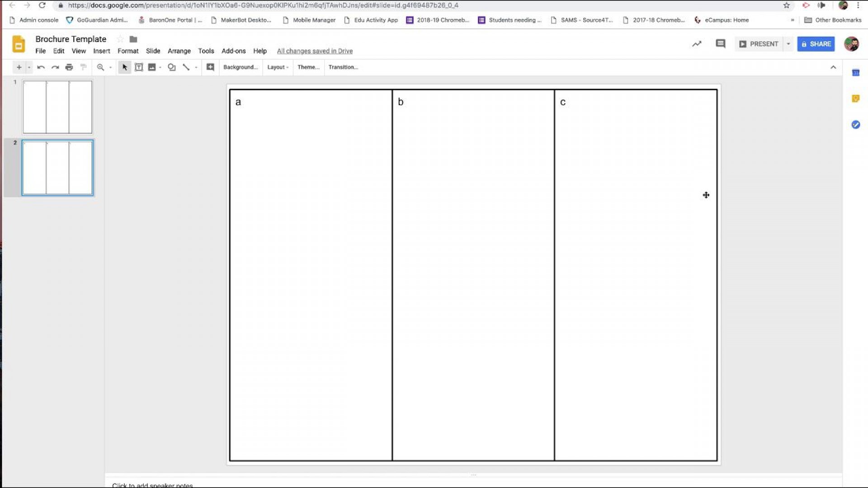
Task: Open the new slide layout dropdown arrow
Action: click(x=29, y=67)
